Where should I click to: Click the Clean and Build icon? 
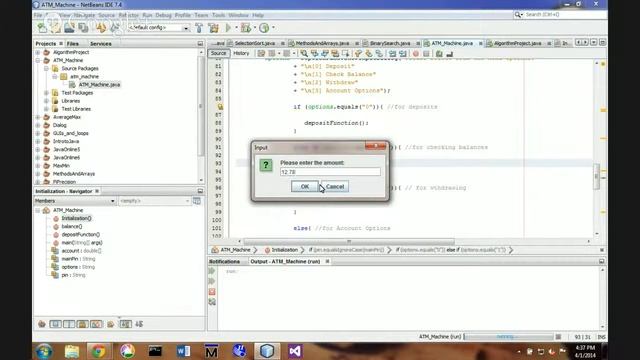point(213,28)
